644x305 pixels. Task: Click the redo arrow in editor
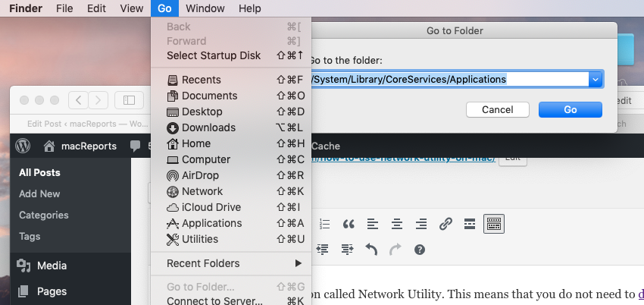pos(395,249)
